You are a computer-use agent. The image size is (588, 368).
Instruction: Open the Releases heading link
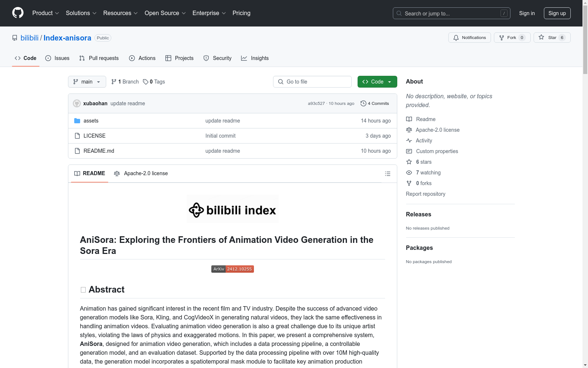tap(419, 214)
